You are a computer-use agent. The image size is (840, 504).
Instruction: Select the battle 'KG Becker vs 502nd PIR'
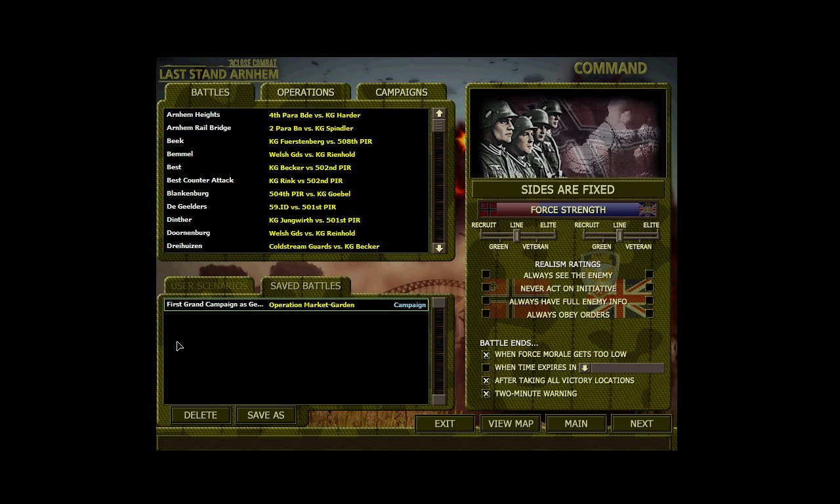point(296,167)
